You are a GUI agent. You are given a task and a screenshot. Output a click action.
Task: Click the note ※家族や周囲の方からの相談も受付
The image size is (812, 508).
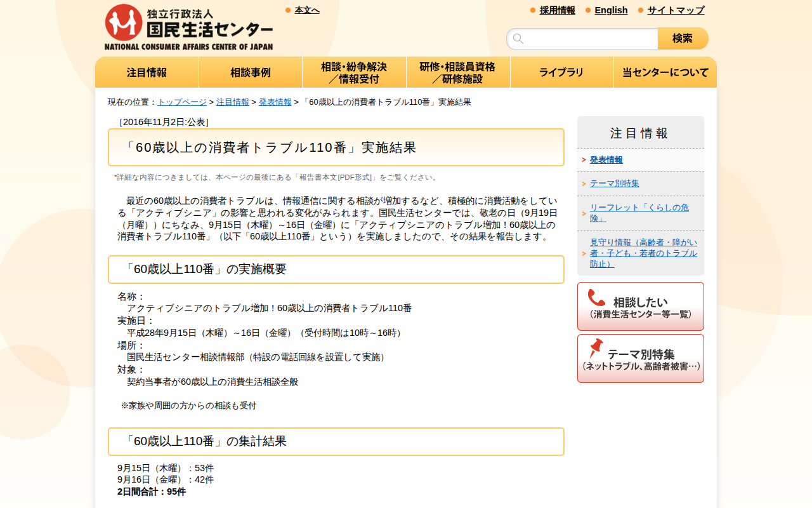[188, 405]
